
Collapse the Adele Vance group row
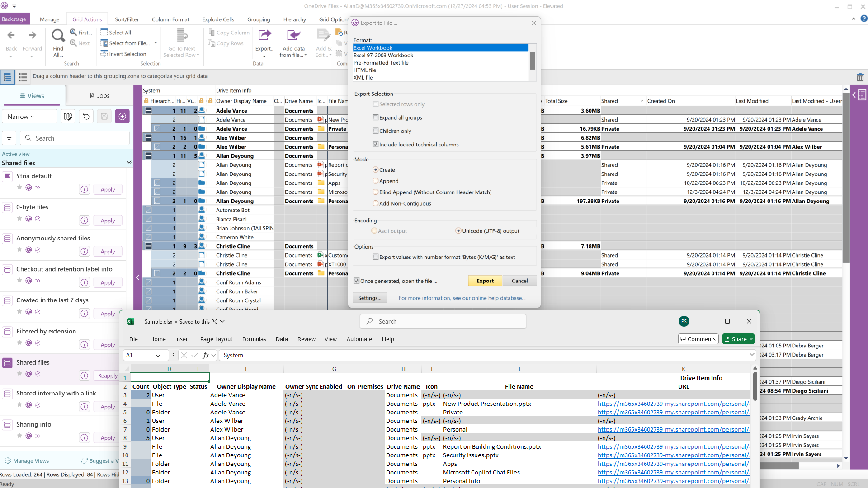(x=148, y=111)
